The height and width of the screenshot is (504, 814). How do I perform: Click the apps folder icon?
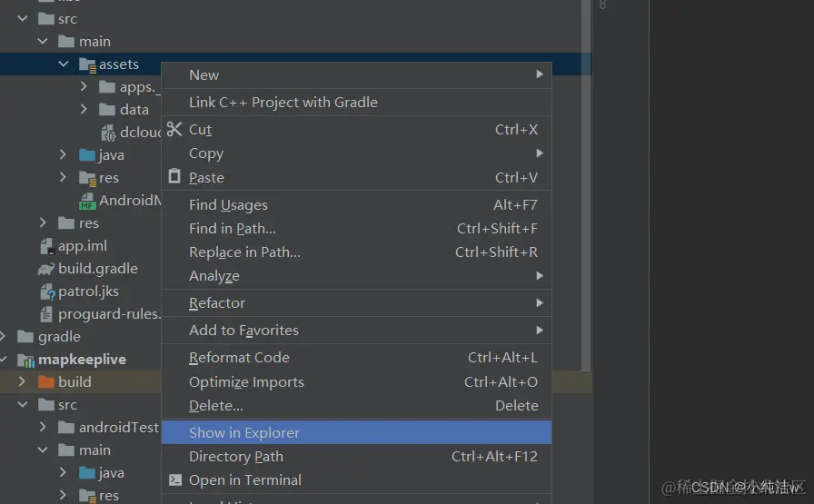pos(107,86)
